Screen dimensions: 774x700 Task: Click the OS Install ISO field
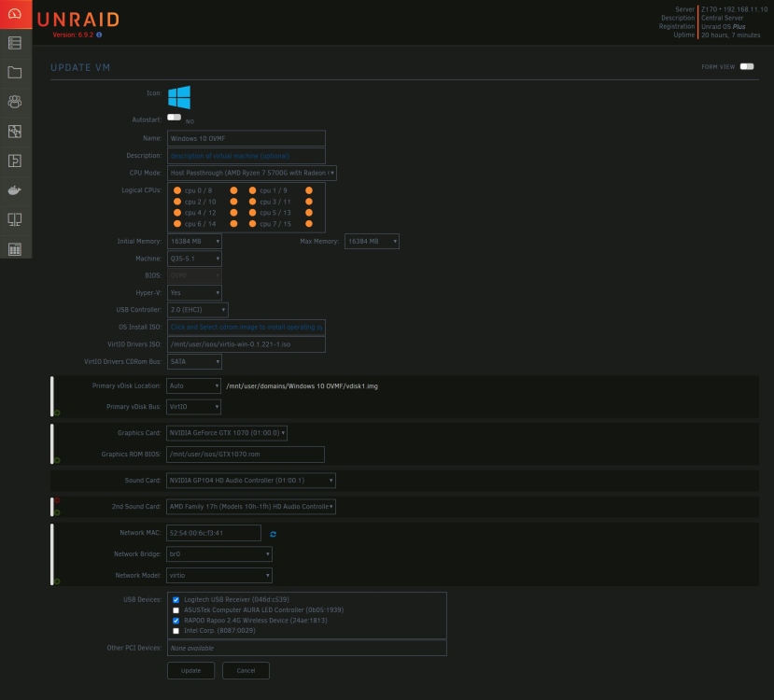click(x=246, y=327)
